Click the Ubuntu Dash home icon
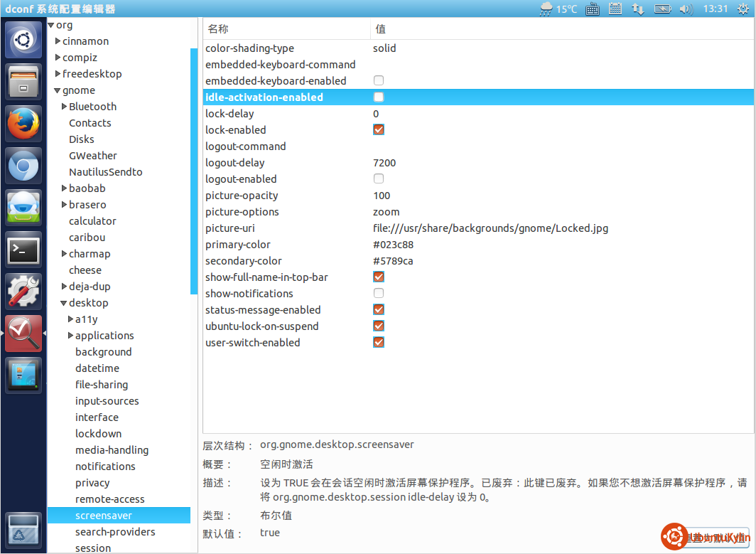756x554 pixels. (23, 40)
